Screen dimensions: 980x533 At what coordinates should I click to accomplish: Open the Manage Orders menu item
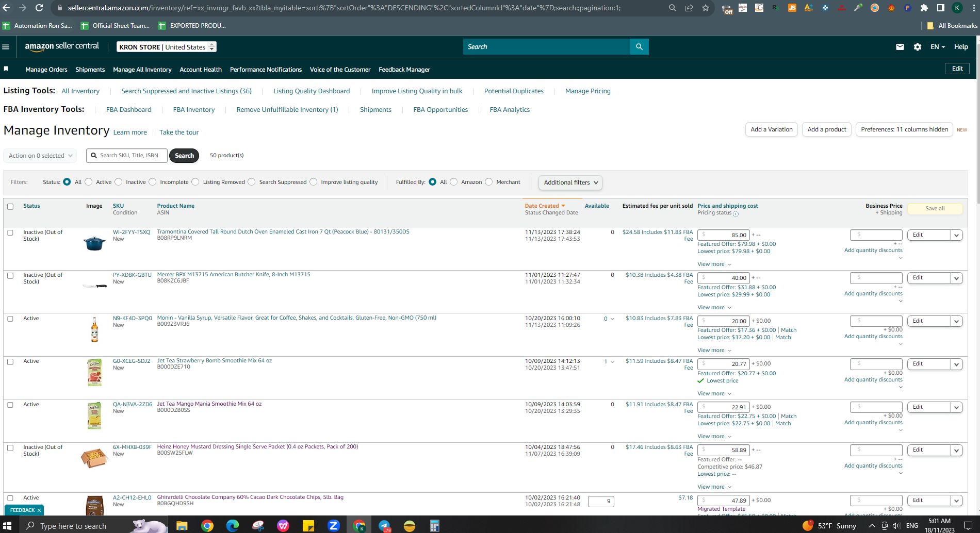click(46, 70)
